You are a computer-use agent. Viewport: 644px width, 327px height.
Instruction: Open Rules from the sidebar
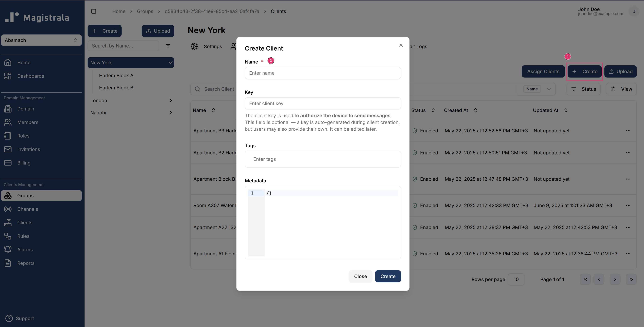[23, 236]
